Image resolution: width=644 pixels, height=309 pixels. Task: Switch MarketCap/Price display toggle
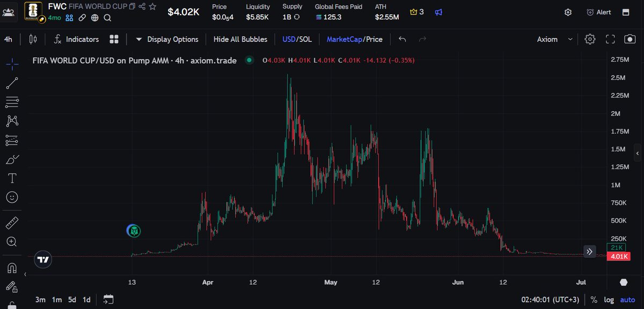pyautogui.click(x=354, y=39)
